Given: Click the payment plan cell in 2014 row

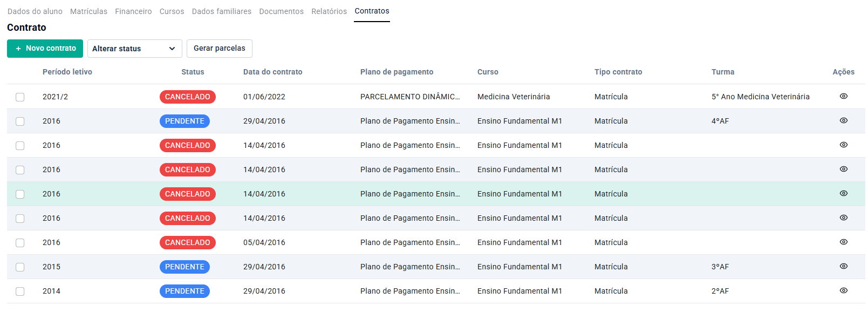Looking at the screenshot, I should click(x=410, y=291).
